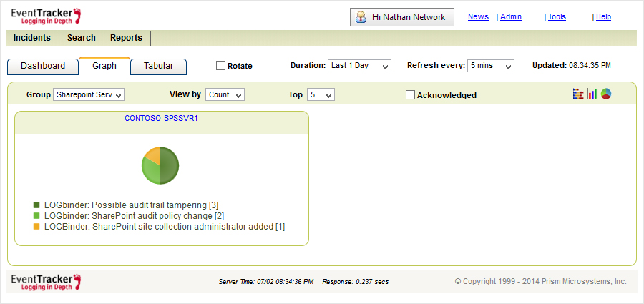
Task: Click the orange legend swatch for administrator added
Action: [x=36, y=227]
